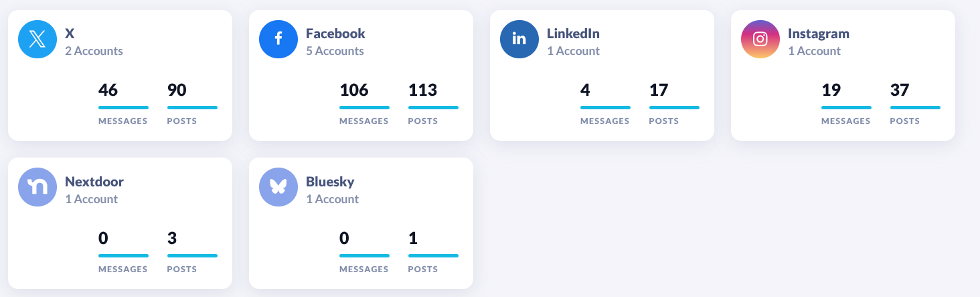Click "5 Accounts" under Facebook
The width and height of the screenshot is (980, 297).
(x=335, y=51)
